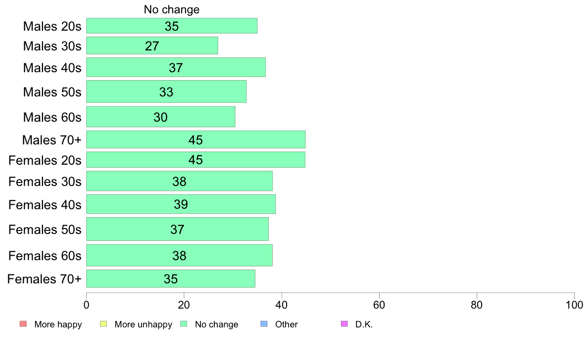This screenshot has width=588, height=364.
Task: Click the More unhappy yellow legend swatch
Action: pyautogui.click(x=103, y=324)
